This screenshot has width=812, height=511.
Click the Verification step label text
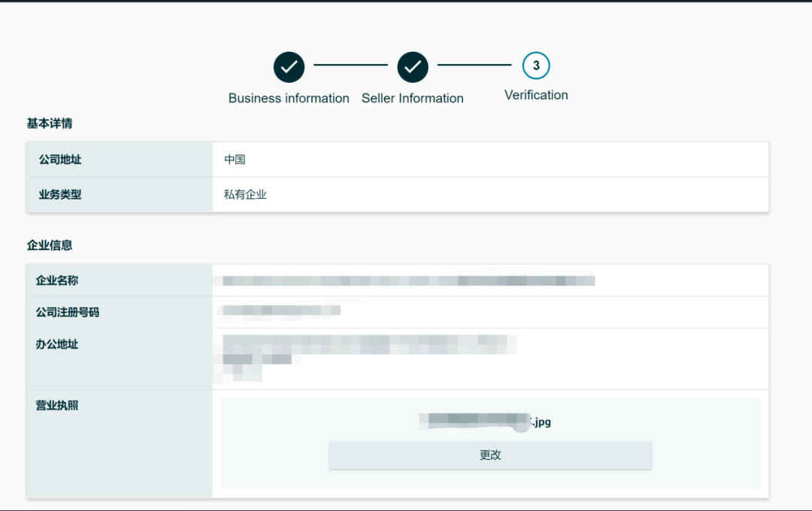pos(535,95)
